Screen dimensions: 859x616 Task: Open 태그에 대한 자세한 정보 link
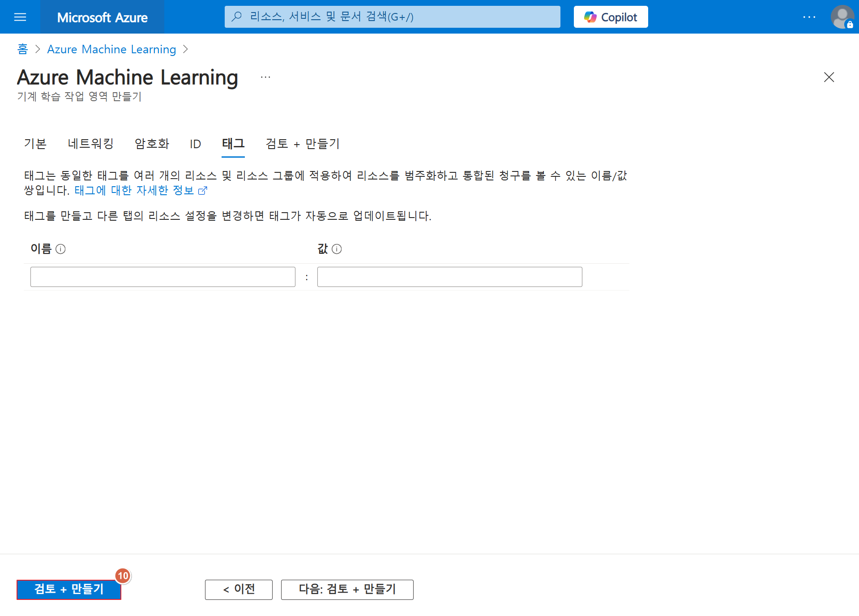pos(141,190)
